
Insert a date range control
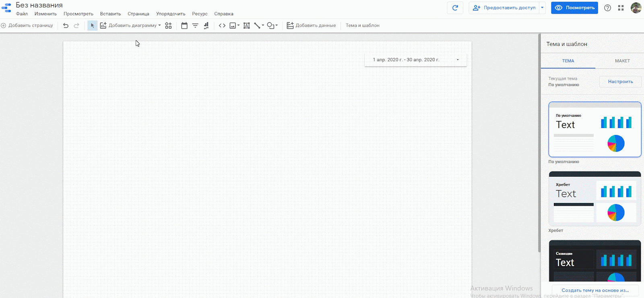click(x=184, y=25)
